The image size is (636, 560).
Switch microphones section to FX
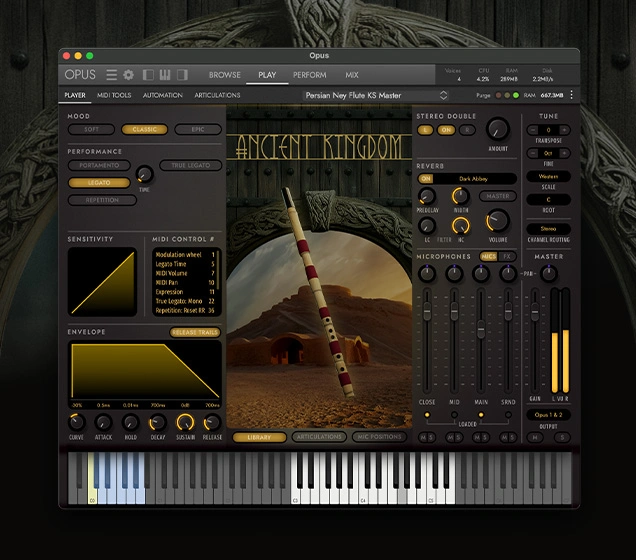507,256
